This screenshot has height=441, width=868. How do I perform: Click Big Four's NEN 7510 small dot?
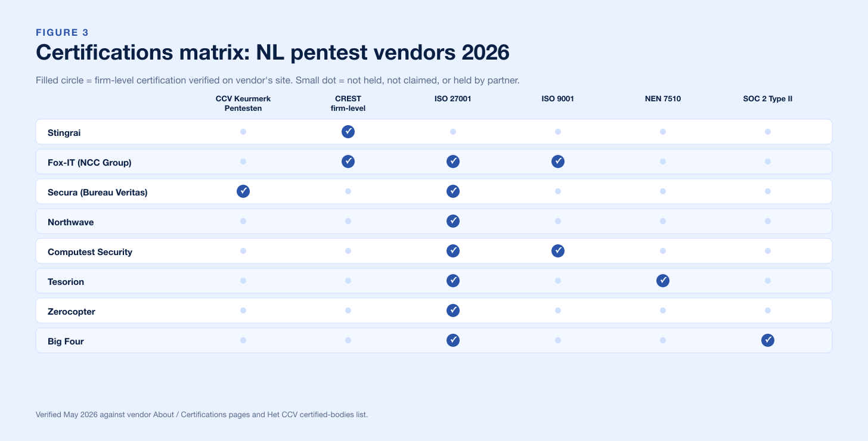(x=663, y=340)
